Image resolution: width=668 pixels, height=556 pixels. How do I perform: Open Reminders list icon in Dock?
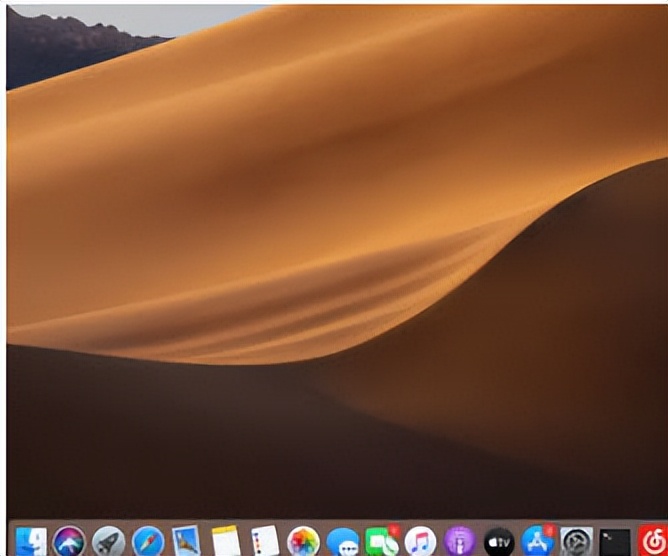click(x=265, y=542)
